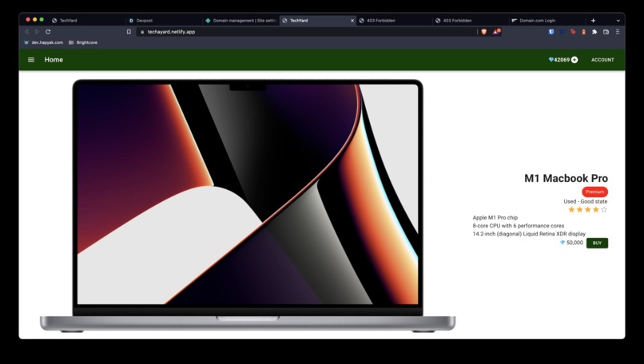The image size is (644, 364).
Task: Add more gems with the plus icon
Action: pyautogui.click(x=574, y=60)
